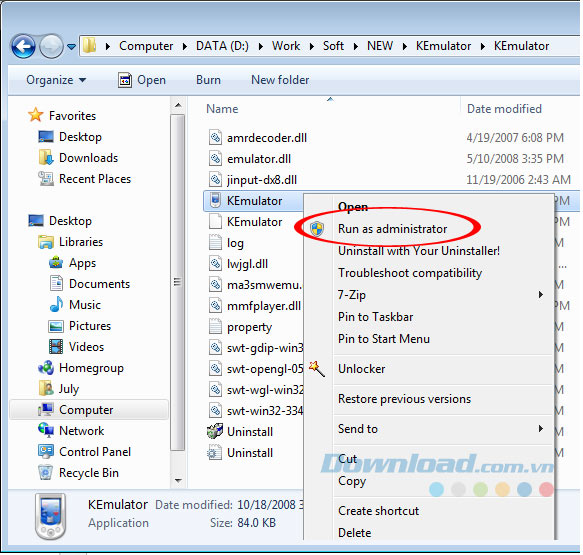Open the Pictures library icon

coord(56,326)
